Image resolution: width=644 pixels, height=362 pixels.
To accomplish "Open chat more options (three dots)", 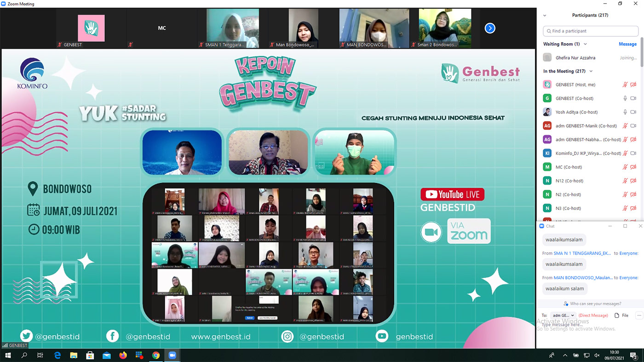I will (x=639, y=316).
